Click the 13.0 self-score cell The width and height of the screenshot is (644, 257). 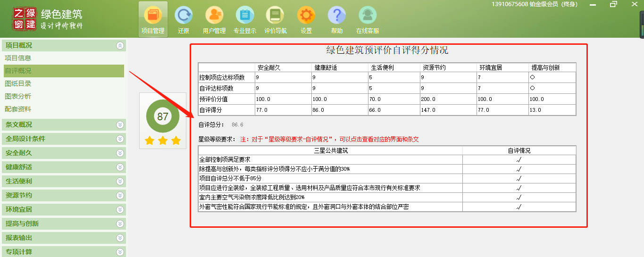point(552,110)
